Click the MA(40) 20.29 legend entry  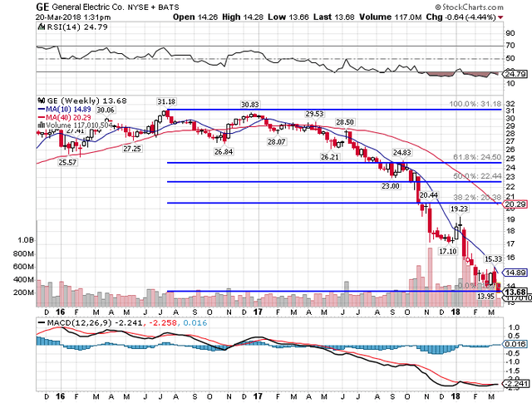(68, 117)
